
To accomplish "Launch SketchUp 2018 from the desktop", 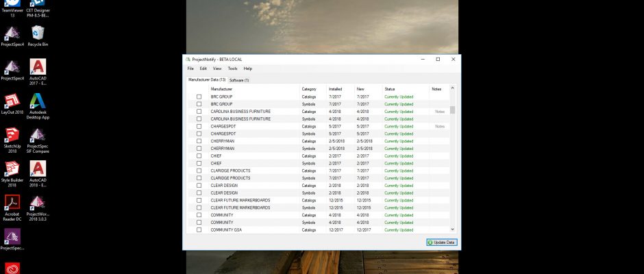I will (x=12, y=140).
